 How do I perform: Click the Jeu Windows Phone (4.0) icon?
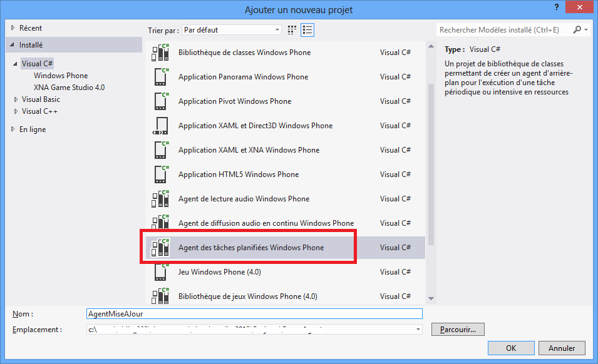(161, 272)
